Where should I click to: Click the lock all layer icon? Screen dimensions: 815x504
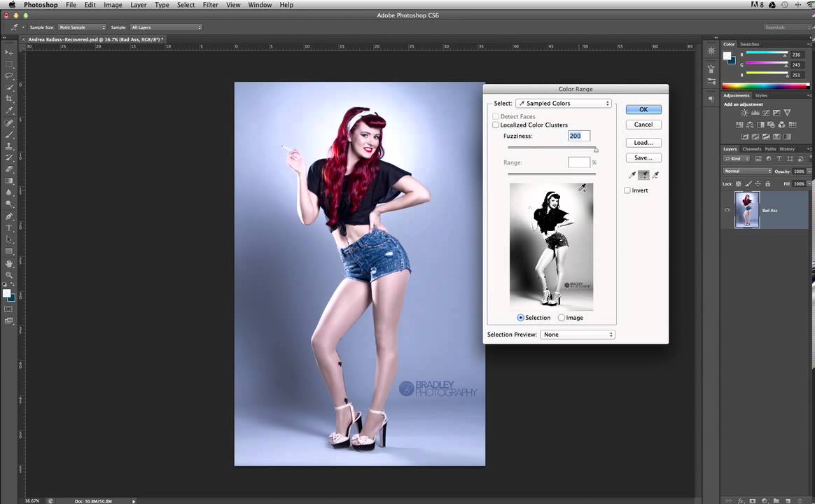767,184
